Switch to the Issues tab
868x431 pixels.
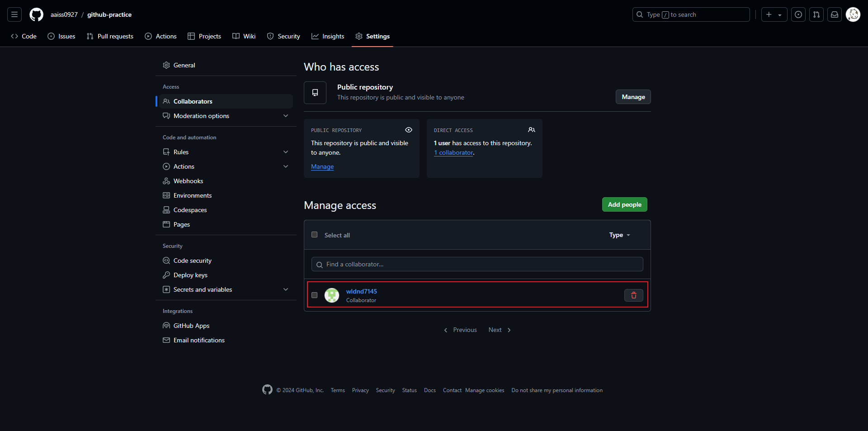tap(61, 36)
